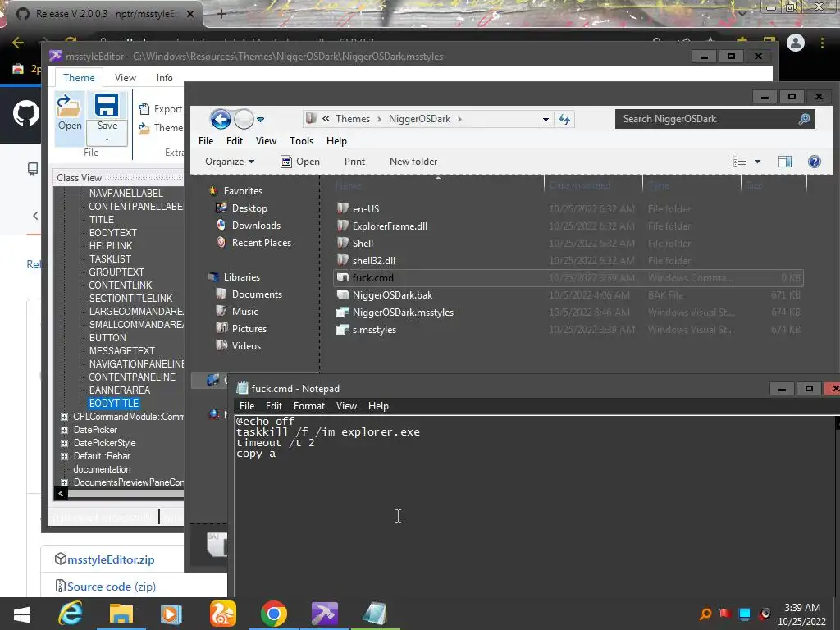Click the Windows Start button
840x630 pixels.
[x=21, y=614]
